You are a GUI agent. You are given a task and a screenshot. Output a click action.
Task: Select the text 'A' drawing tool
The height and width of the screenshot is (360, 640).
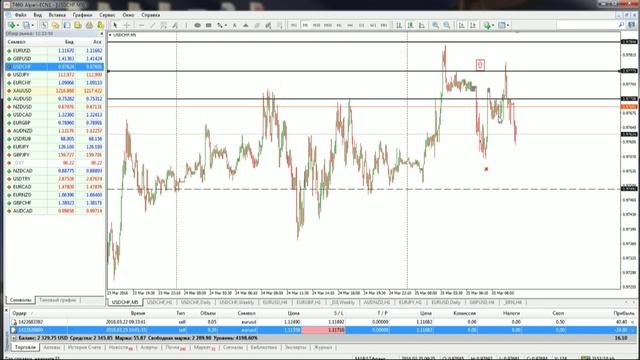coord(235,25)
